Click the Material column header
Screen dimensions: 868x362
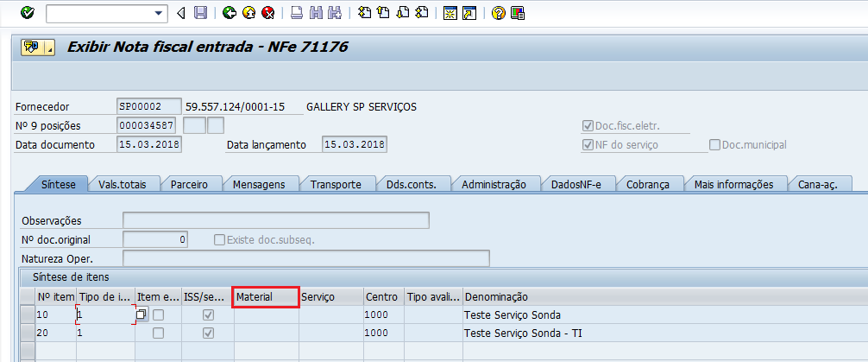pos(267,296)
